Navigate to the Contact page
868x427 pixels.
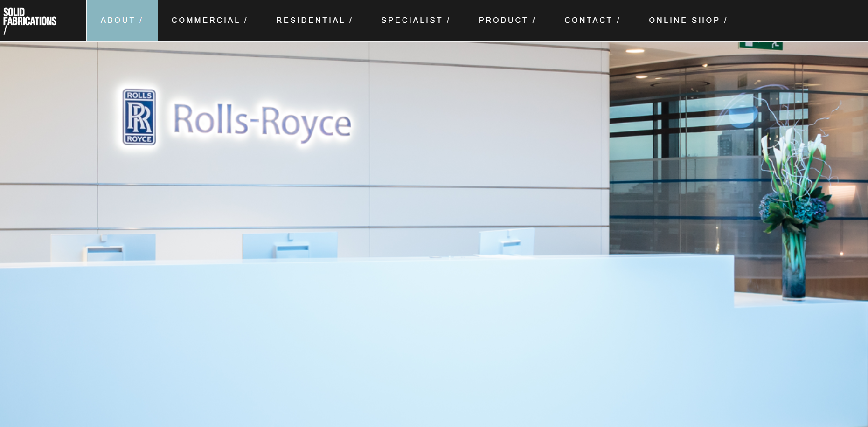[x=592, y=21]
